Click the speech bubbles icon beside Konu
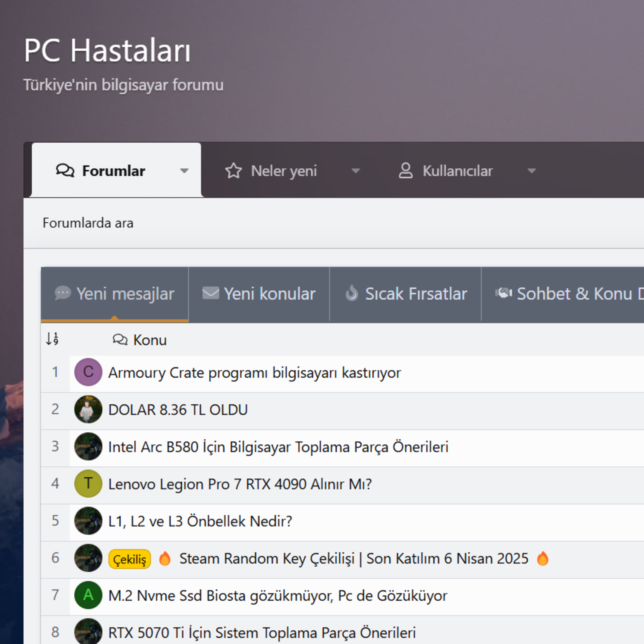The image size is (644, 644). click(120, 340)
